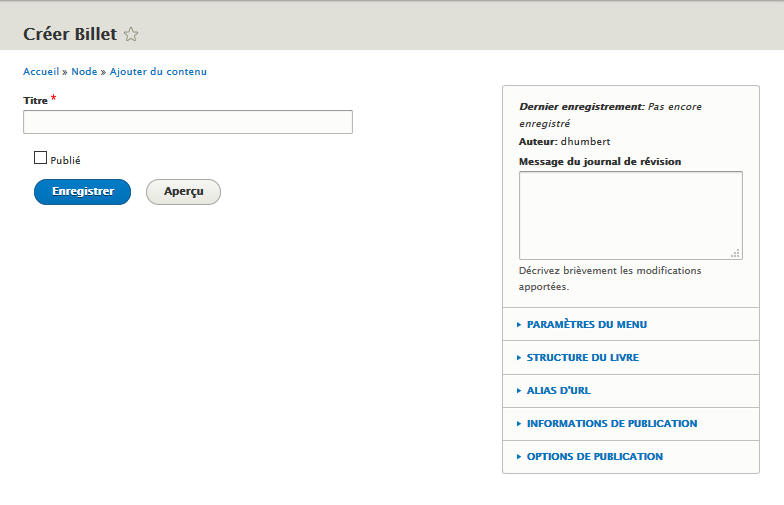Click the Titre field label
This screenshot has width=784, height=505.
35,101
